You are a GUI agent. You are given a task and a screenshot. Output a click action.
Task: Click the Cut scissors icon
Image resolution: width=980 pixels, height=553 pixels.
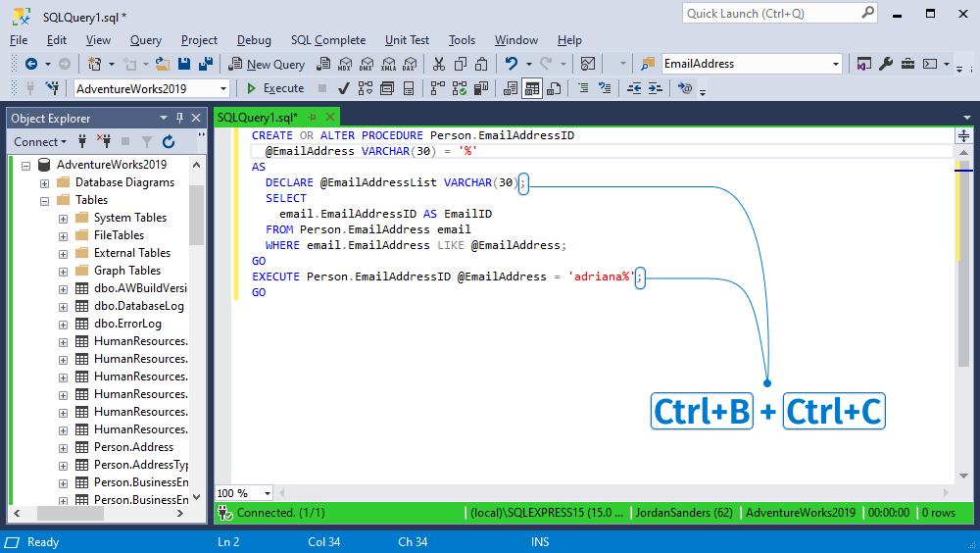tap(438, 64)
